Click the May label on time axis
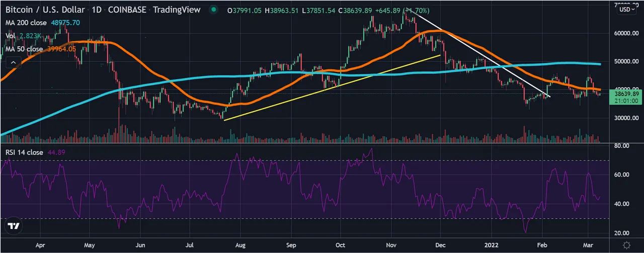 (90, 246)
